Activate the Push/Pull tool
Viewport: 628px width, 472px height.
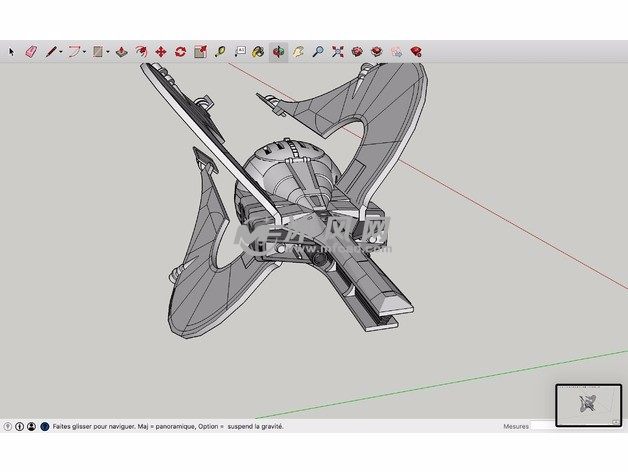pyautogui.click(x=121, y=51)
